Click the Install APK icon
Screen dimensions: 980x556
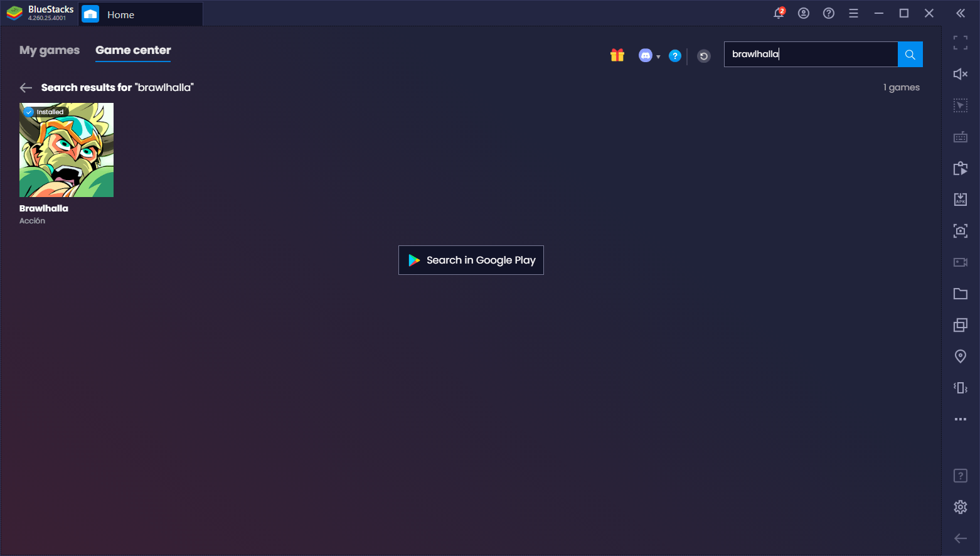point(961,200)
